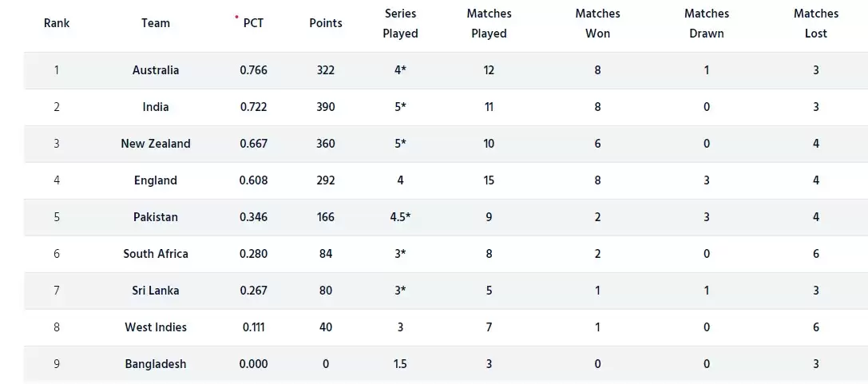Click the West Indies team name

coord(156,327)
